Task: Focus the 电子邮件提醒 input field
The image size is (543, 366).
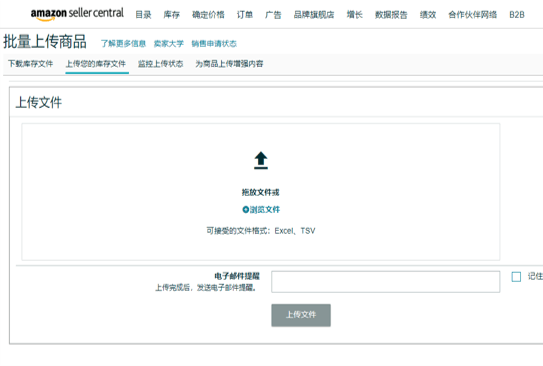Action: tap(385, 282)
